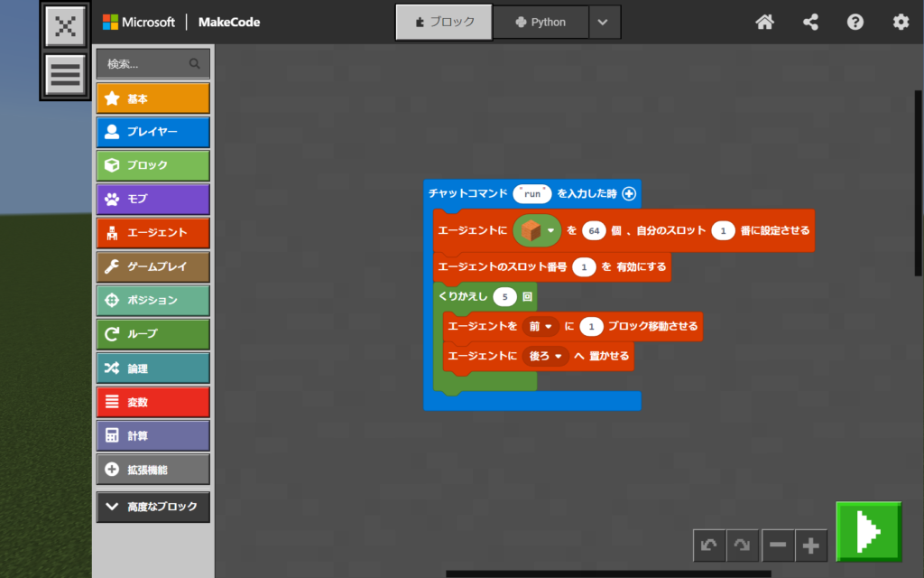Undo the last block change
The height and width of the screenshot is (578, 924).
coord(709,545)
